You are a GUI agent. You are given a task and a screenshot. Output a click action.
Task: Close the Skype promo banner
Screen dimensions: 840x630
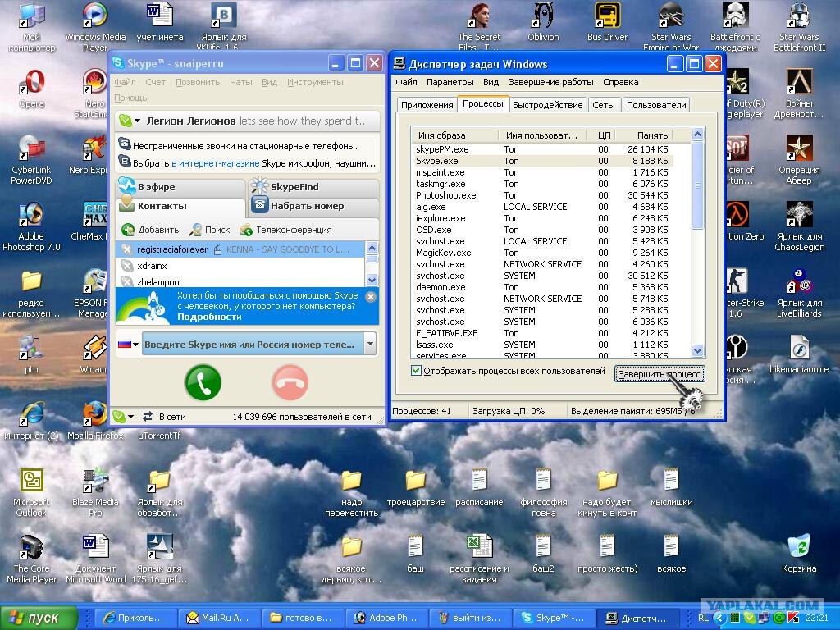tap(370, 296)
